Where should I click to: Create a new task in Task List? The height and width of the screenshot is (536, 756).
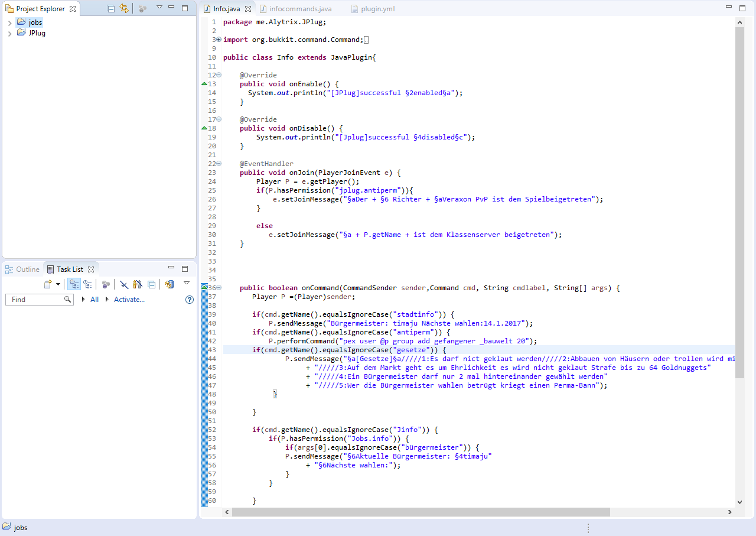[x=48, y=284]
